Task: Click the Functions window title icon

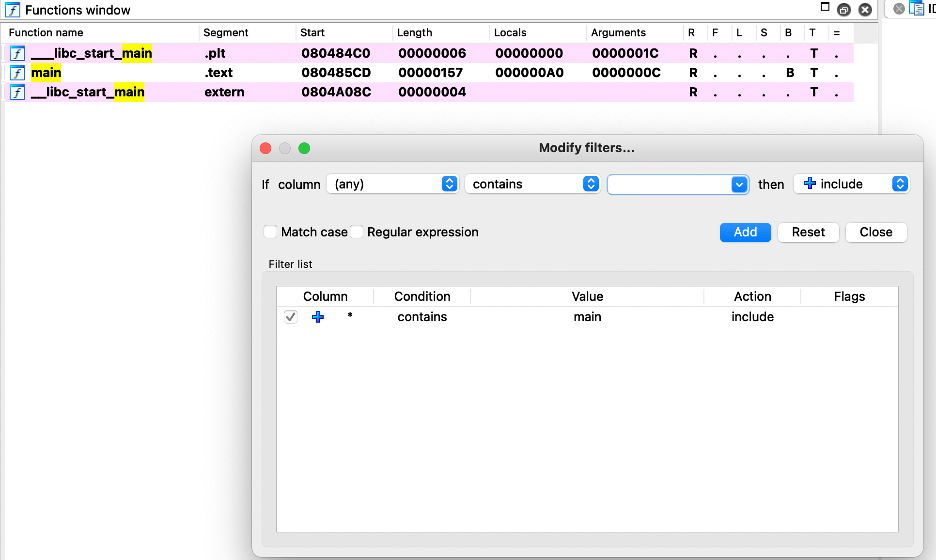Action: [13, 10]
